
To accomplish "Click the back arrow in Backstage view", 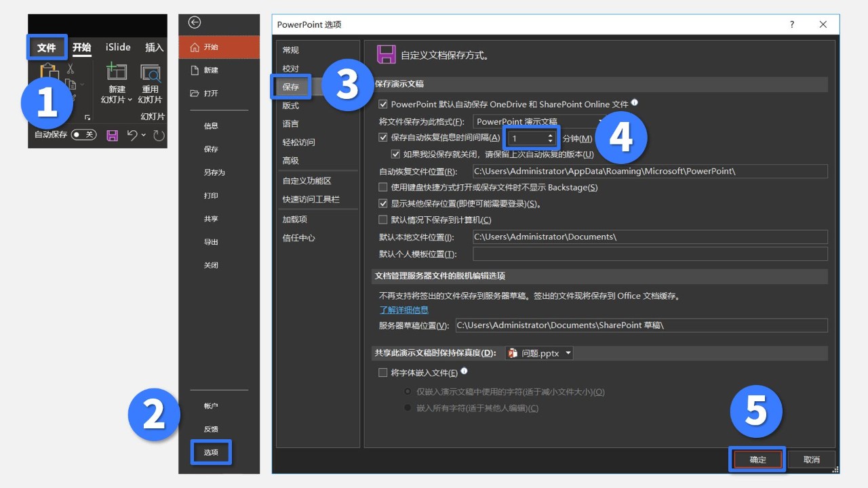I will tap(194, 23).
